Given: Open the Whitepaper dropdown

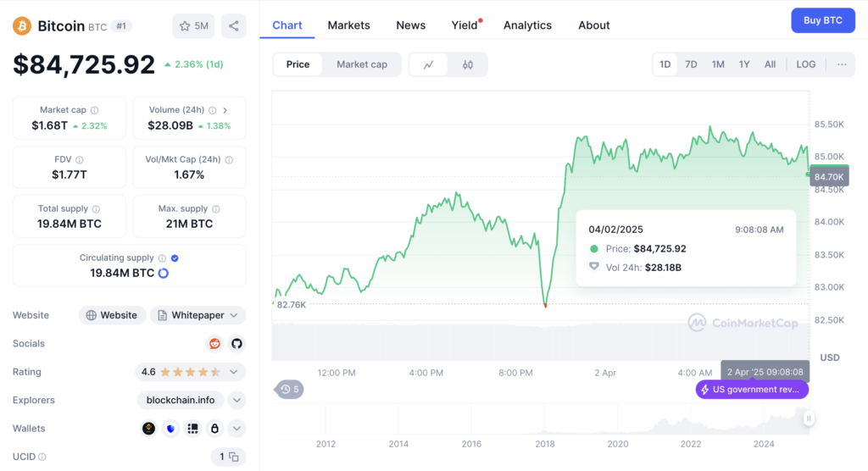Looking at the screenshot, I should click(198, 315).
